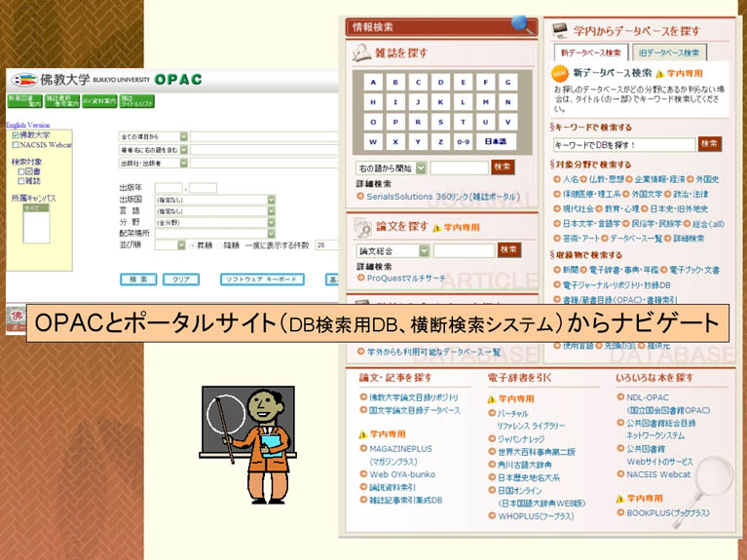This screenshot has width=747, height=560.
Task: Open the English Version link
Action: click(x=27, y=126)
